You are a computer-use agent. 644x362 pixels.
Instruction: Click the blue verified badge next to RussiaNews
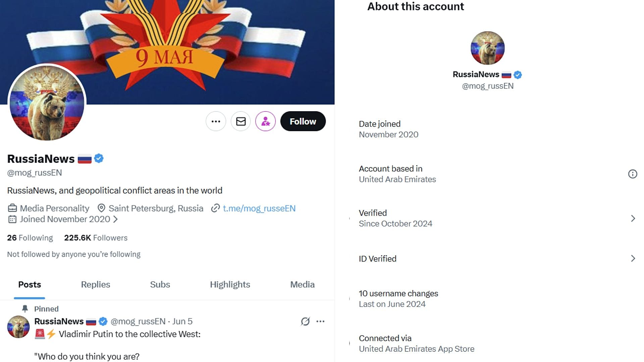pyautogui.click(x=98, y=159)
